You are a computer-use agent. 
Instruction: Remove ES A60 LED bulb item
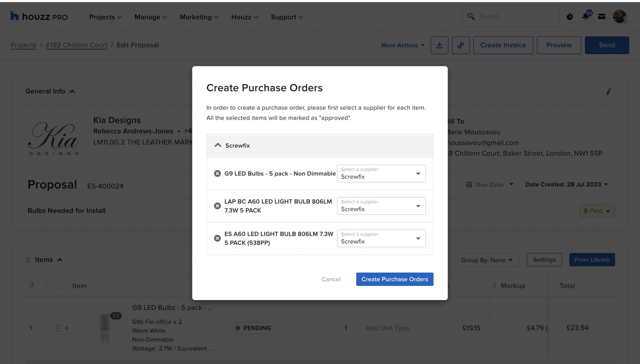coord(217,238)
